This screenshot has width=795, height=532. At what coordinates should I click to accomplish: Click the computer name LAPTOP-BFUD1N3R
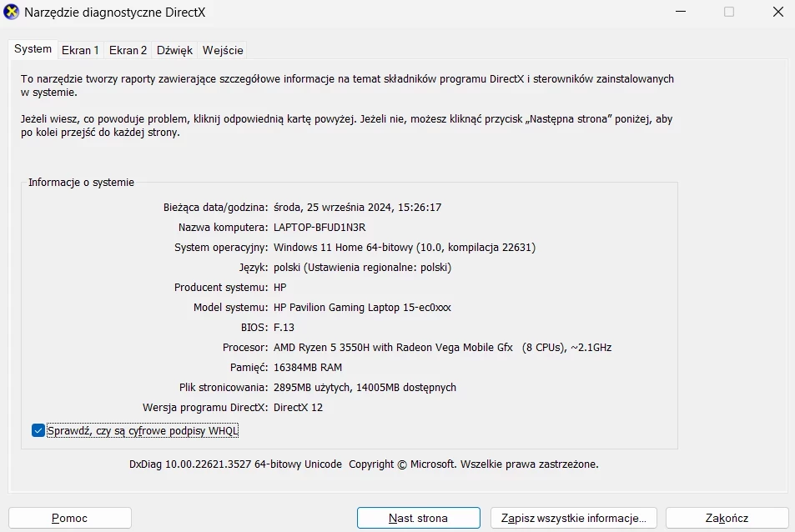point(320,227)
